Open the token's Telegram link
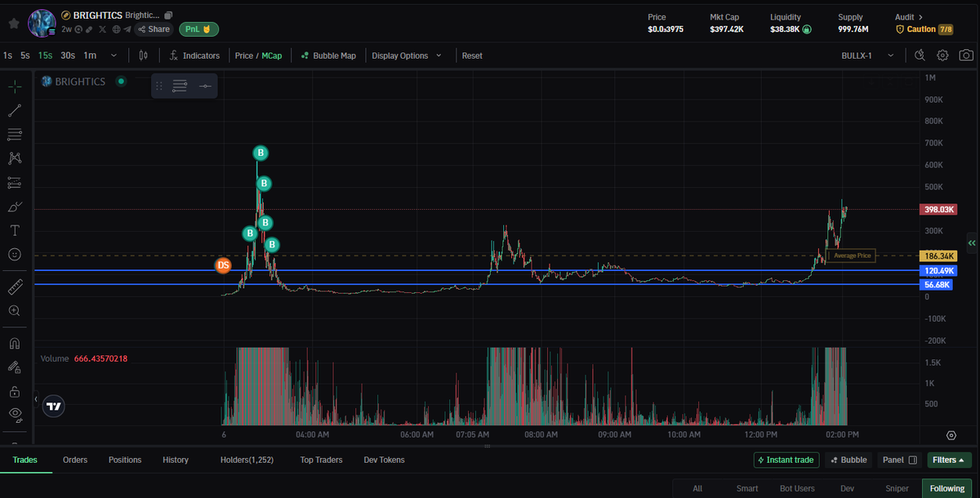This screenshot has width=980, height=498. click(127, 29)
